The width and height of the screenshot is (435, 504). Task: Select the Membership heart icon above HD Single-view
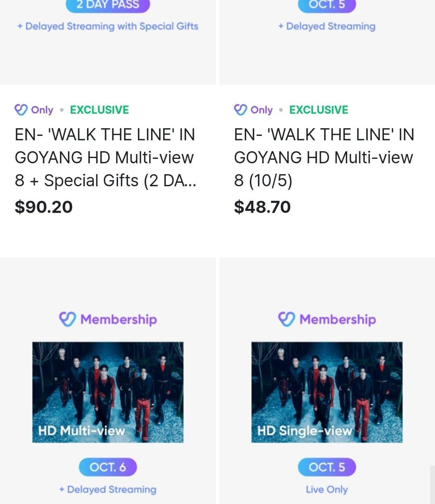coord(286,319)
